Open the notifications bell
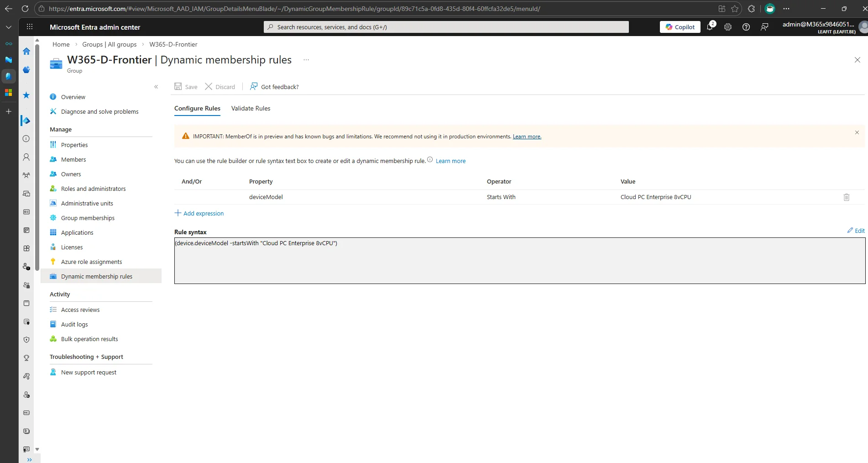868x463 pixels. pos(710,27)
